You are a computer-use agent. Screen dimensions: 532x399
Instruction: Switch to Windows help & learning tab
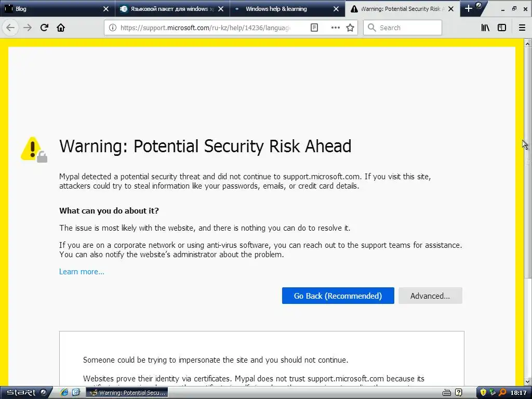287,9
